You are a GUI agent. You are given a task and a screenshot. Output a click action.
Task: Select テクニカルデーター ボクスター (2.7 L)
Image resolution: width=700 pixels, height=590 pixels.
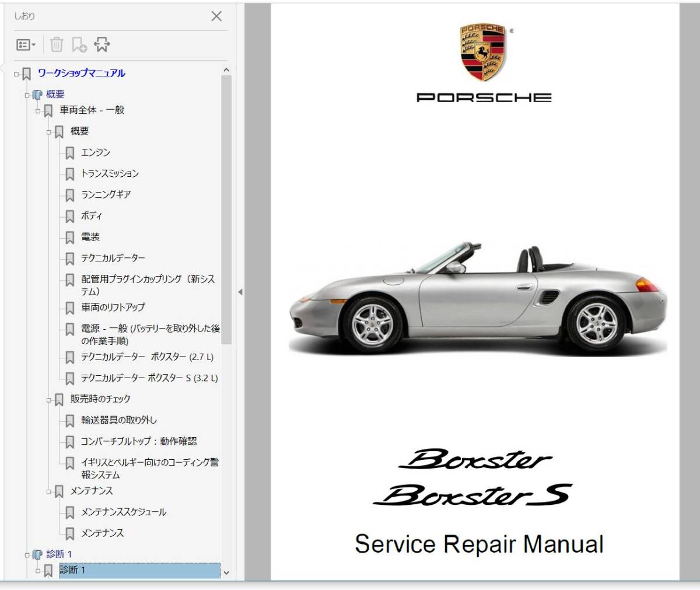click(148, 357)
